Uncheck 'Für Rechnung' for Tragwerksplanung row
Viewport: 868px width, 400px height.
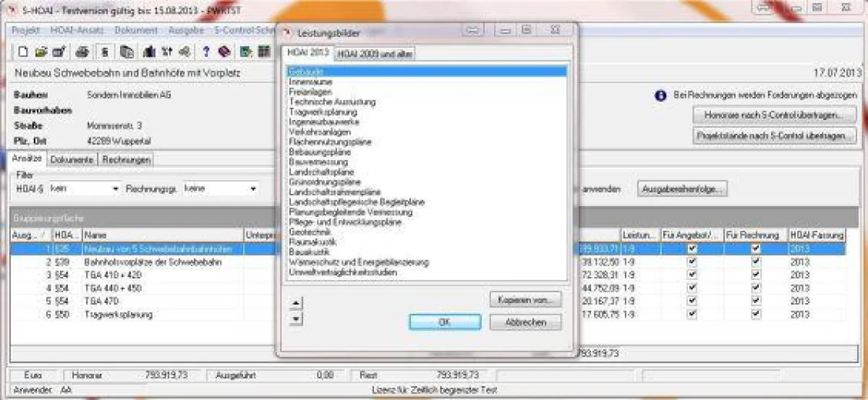(756, 315)
